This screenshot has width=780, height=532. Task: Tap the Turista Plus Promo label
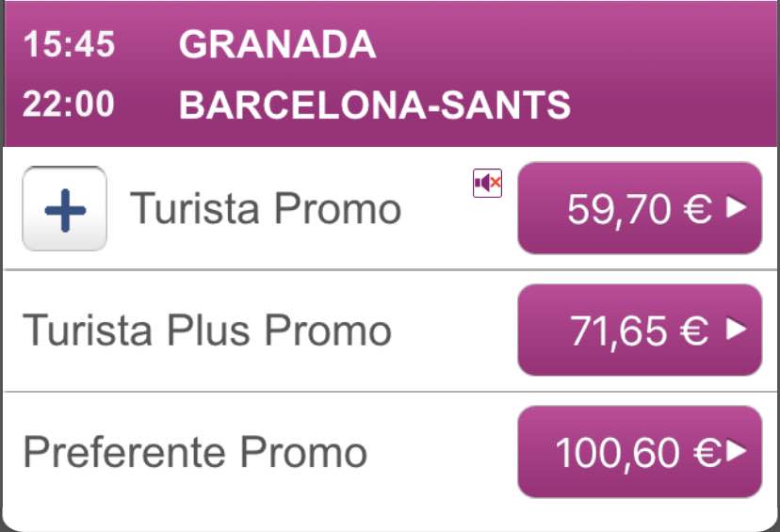click(x=207, y=330)
